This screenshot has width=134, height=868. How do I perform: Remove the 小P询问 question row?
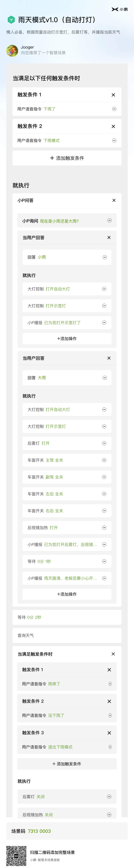point(109,220)
